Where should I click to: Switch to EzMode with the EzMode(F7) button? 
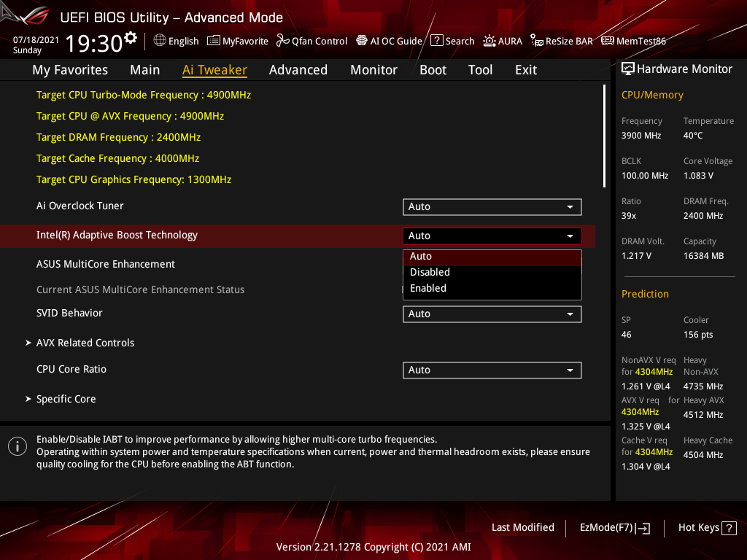click(x=614, y=527)
